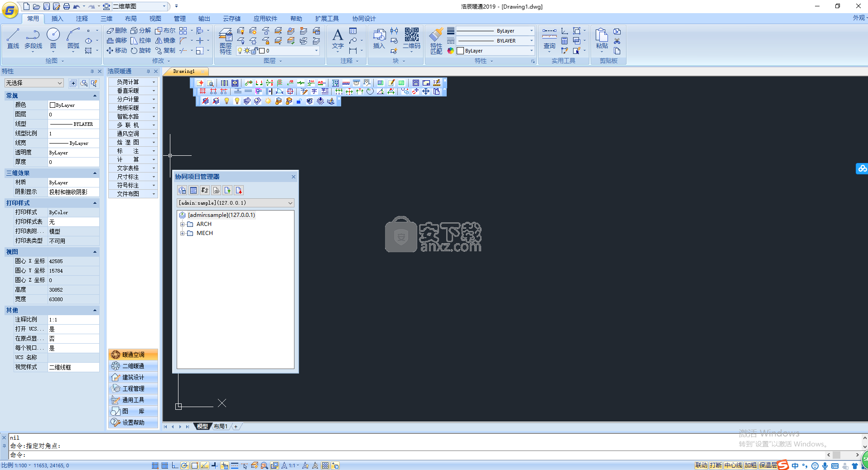Click the print icon in quick access toolbar

66,6
